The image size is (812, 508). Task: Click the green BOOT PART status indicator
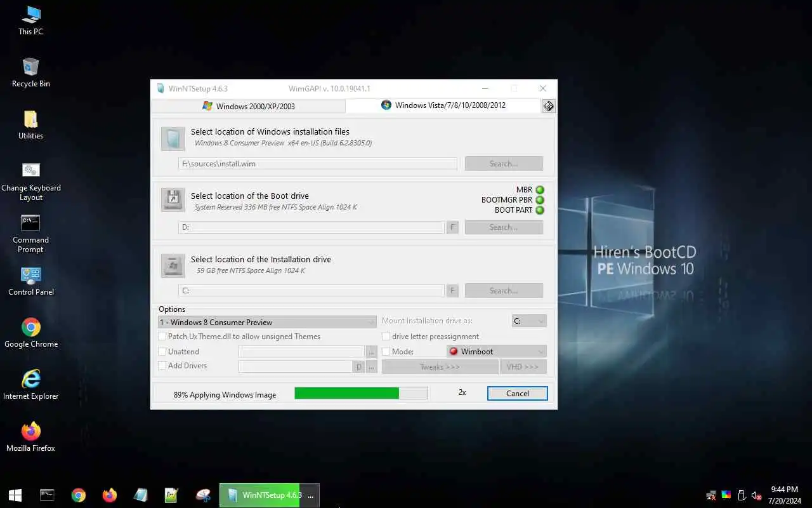(540, 210)
